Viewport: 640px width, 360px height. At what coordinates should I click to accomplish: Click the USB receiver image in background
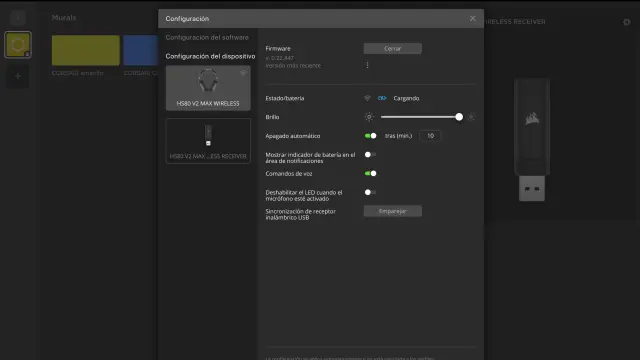(532, 140)
